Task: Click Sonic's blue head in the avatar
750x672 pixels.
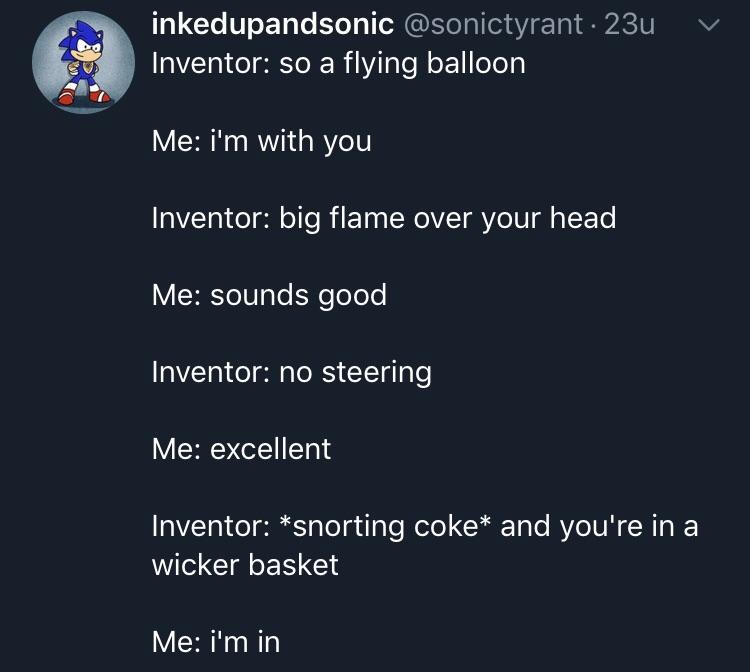Action: pyautogui.click(x=81, y=41)
